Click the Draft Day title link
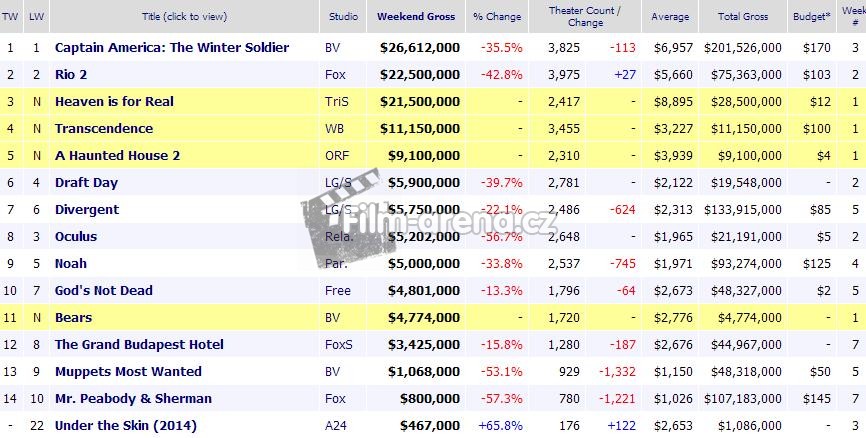The width and height of the screenshot is (866, 438). [86, 182]
